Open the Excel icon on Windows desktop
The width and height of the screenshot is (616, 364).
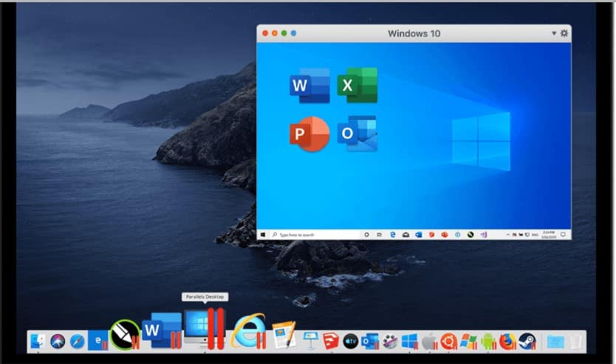(x=357, y=85)
